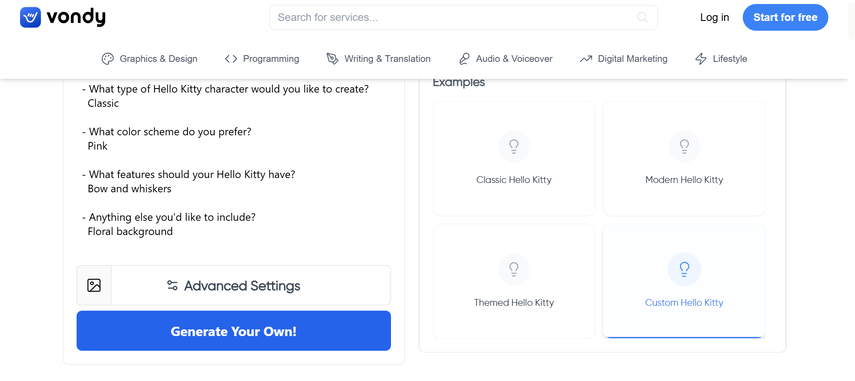
Task: Open the Lifestyle category
Action: tap(721, 59)
